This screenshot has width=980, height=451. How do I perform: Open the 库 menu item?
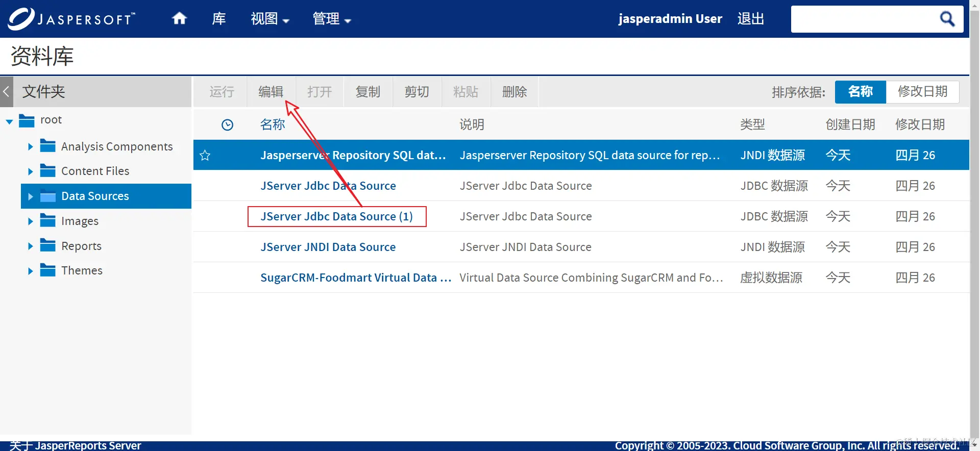(219, 19)
